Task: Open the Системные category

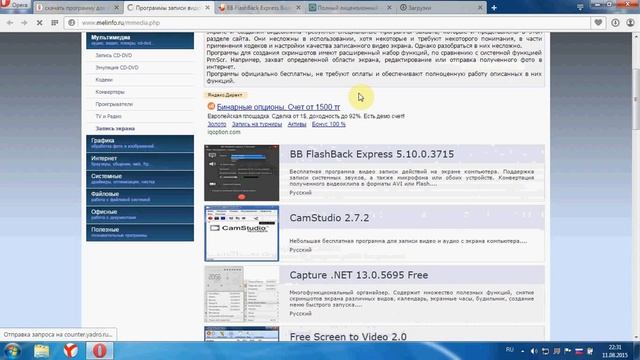Action: pyautogui.click(x=140, y=179)
